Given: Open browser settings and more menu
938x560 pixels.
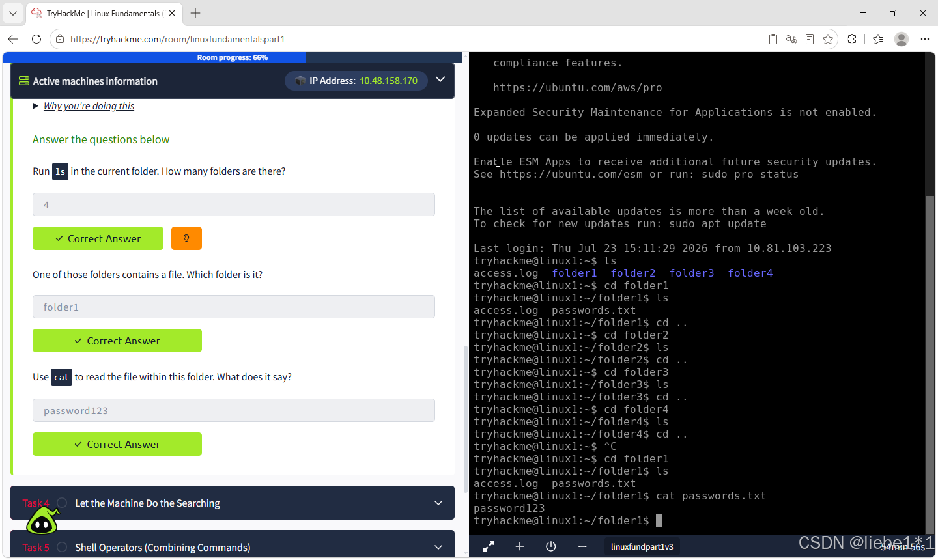Looking at the screenshot, I should pos(925,39).
